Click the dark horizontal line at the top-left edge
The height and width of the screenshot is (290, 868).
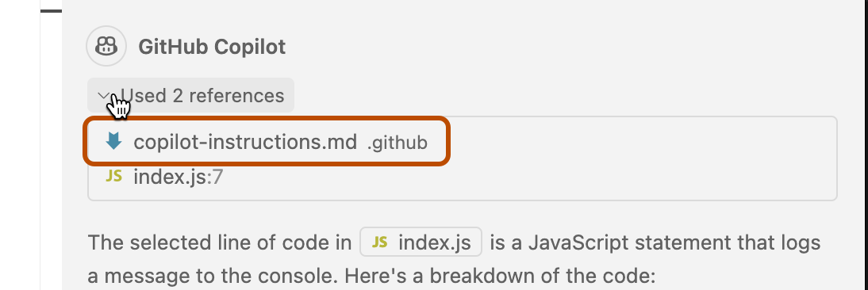(x=51, y=10)
